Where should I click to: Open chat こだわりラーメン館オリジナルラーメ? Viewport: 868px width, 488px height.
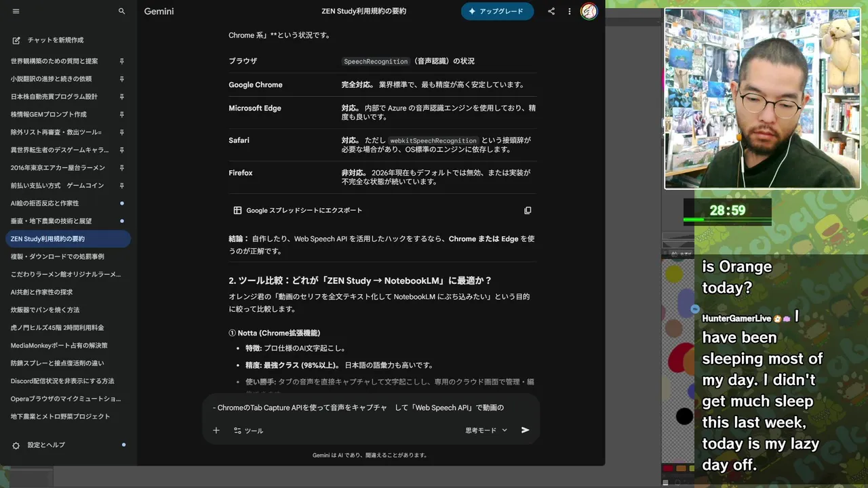coord(66,274)
